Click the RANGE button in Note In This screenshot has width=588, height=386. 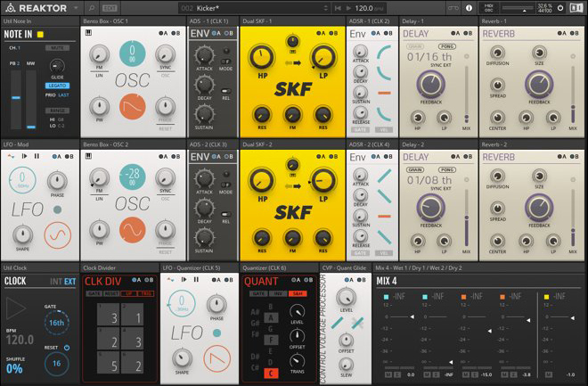click(57, 111)
